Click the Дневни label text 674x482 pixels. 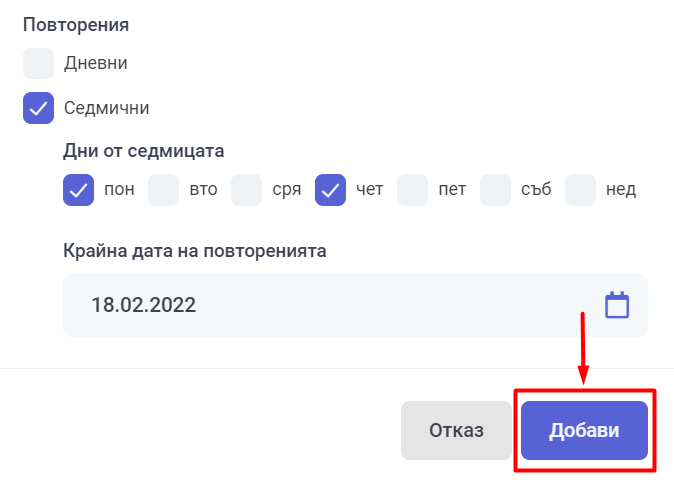coord(95,63)
